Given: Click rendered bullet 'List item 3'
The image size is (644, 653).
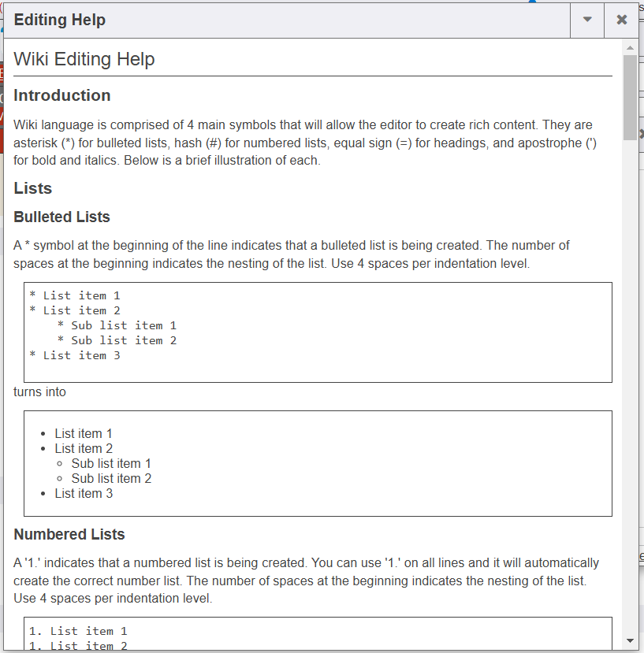Looking at the screenshot, I should click(84, 493).
